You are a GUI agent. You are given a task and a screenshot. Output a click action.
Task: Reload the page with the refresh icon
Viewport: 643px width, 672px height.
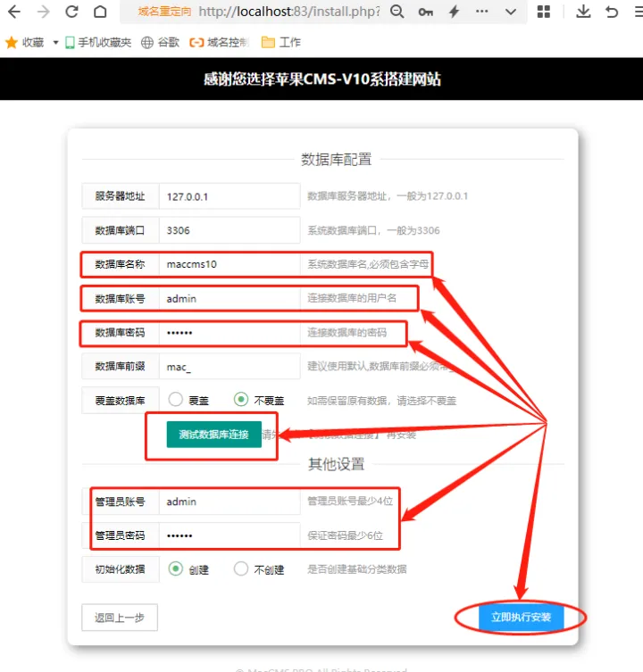point(71,12)
